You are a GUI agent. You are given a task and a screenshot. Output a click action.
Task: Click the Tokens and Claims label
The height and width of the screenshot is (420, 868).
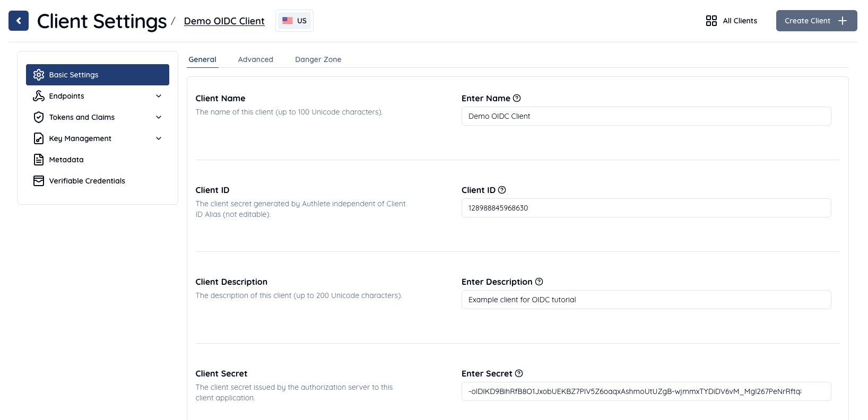click(x=82, y=117)
